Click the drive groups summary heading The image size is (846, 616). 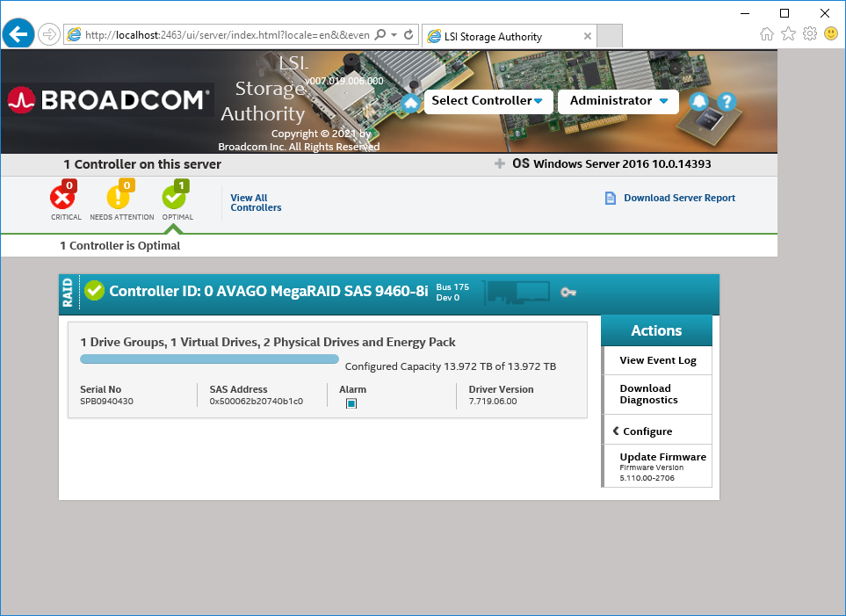click(x=268, y=343)
